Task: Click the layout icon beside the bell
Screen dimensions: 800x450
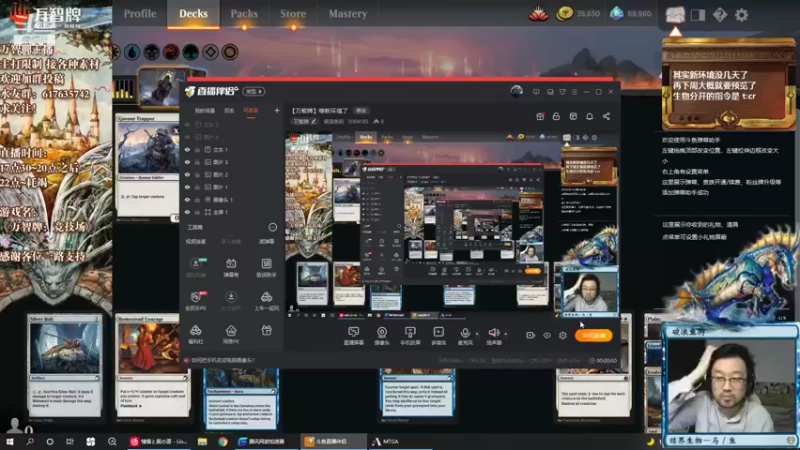Action: pos(573,116)
